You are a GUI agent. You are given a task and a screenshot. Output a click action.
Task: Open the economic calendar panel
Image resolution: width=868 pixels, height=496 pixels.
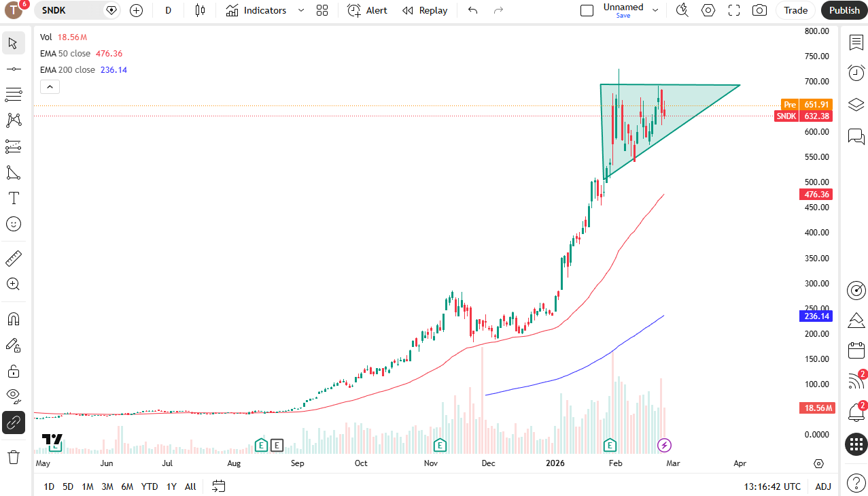pyautogui.click(x=856, y=351)
